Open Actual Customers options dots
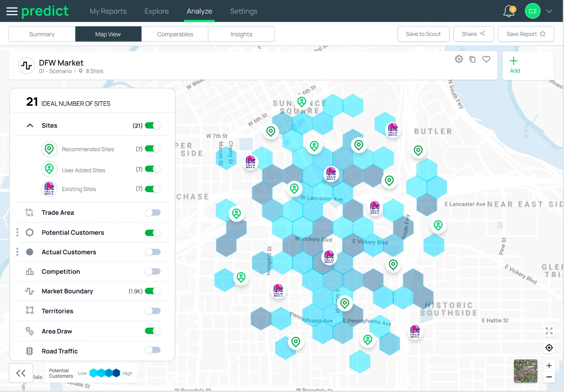564x392 pixels. coord(17,252)
